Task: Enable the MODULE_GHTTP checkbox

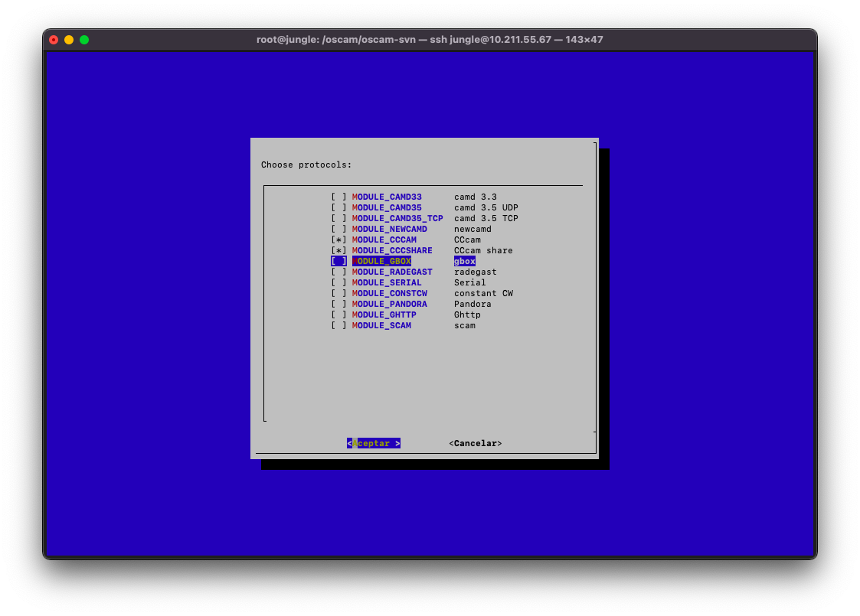Action: [x=338, y=315]
